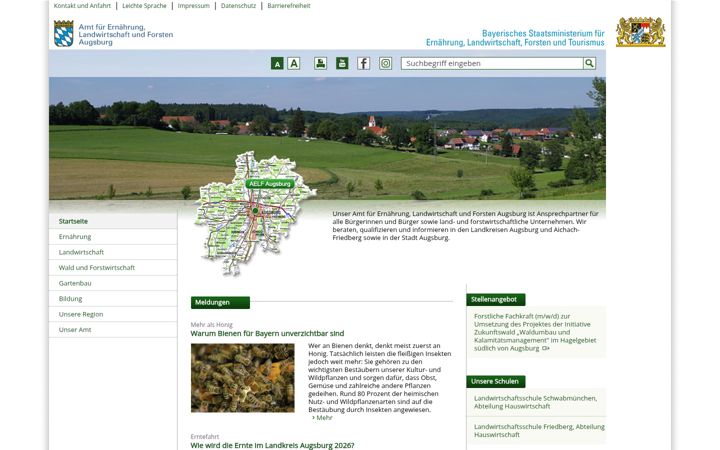Open the Instagram profile icon
Image resolution: width=720 pixels, height=450 pixels.
pyautogui.click(x=386, y=63)
